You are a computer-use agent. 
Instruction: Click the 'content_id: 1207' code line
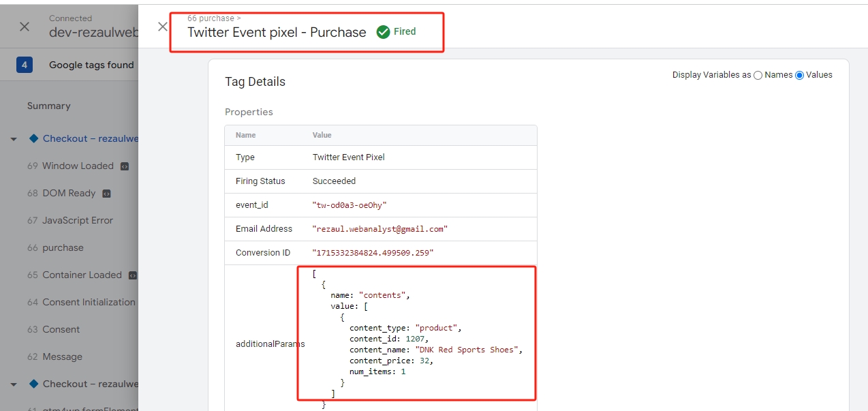click(389, 339)
